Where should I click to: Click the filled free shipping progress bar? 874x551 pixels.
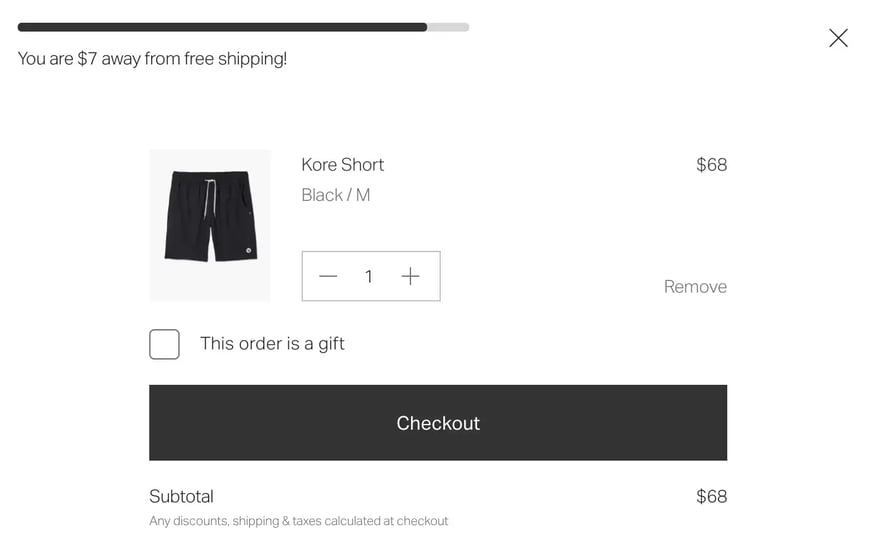coord(222,27)
